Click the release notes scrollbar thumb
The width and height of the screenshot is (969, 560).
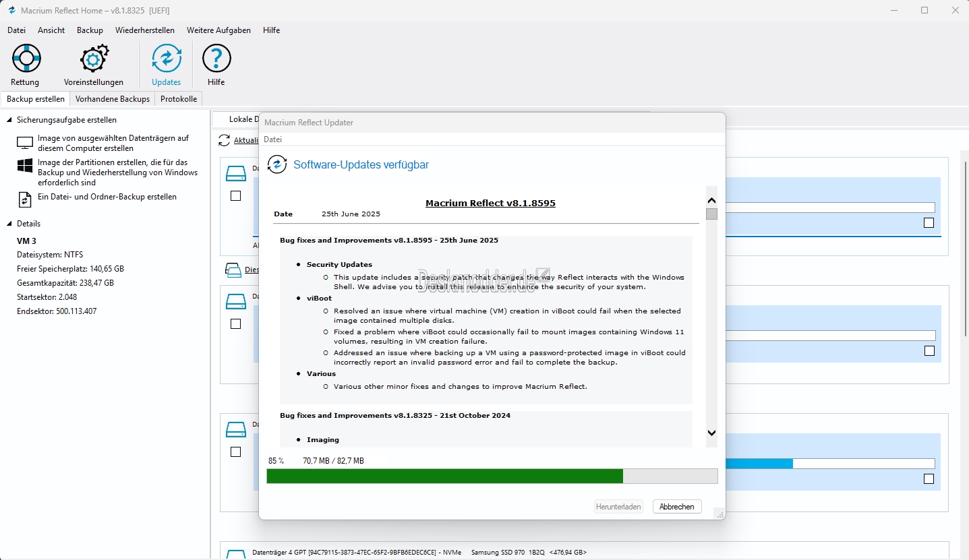pos(711,214)
